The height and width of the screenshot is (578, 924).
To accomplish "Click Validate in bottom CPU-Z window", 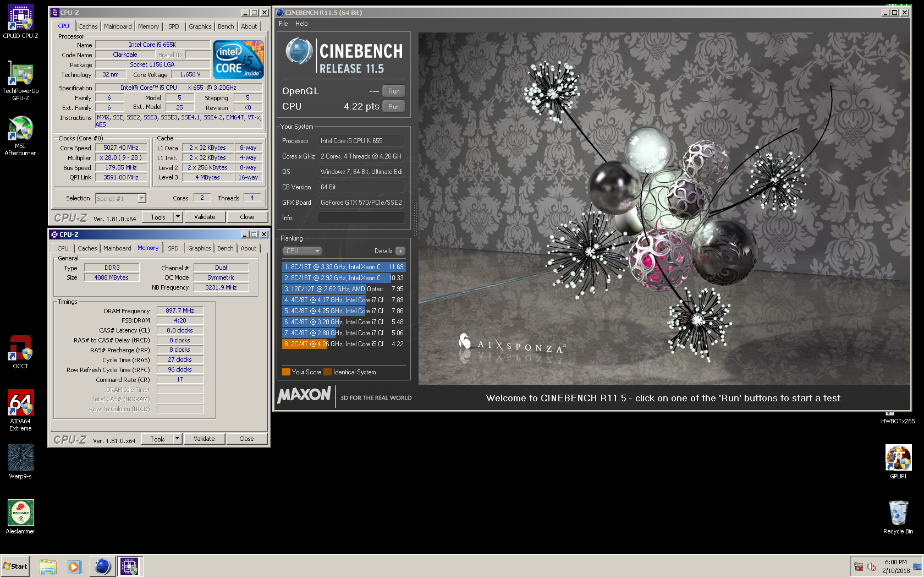I will pyautogui.click(x=204, y=439).
